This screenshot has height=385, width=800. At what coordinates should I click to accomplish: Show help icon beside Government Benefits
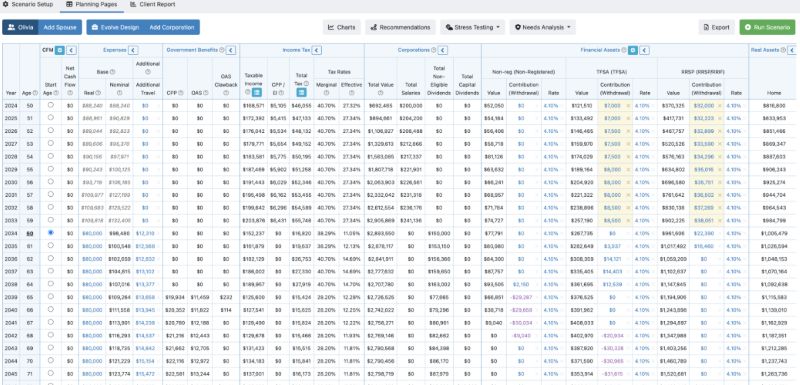tap(221, 50)
